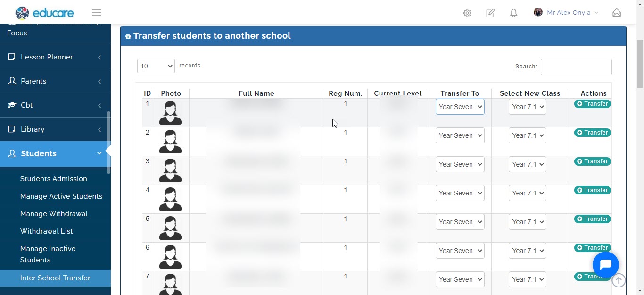Sort table by ID column header
644x295 pixels.
tap(148, 93)
